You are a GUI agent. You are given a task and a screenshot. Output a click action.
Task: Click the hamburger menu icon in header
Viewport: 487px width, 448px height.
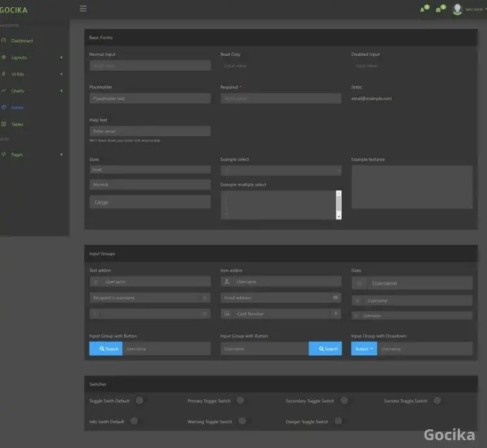pos(83,8)
